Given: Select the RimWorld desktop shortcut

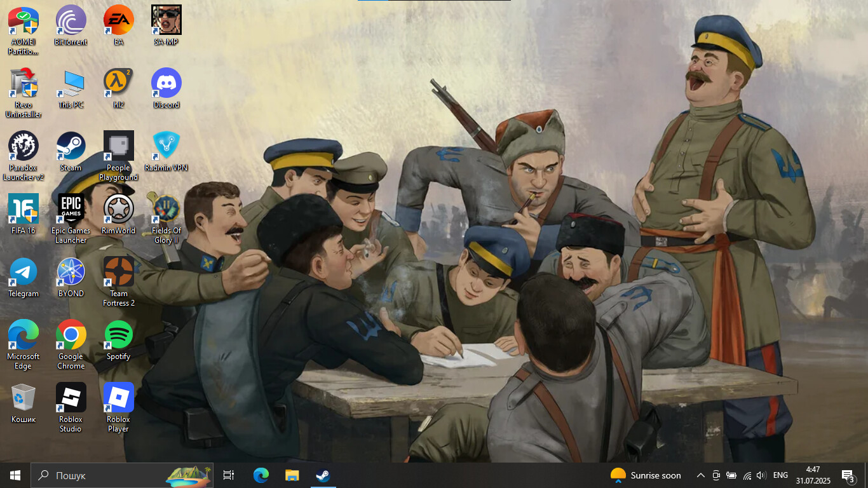Looking at the screenshot, I should pyautogui.click(x=118, y=214).
